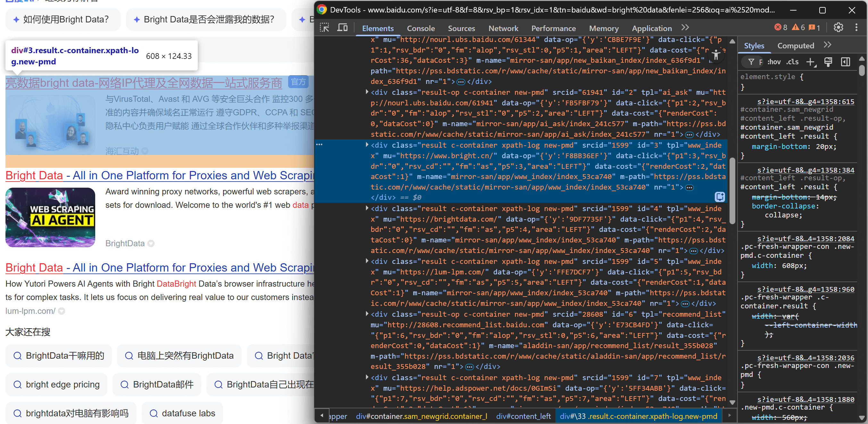Click the rendering emulations brush icon
Image resolution: width=868 pixels, height=424 pixels.
click(828, 62)
